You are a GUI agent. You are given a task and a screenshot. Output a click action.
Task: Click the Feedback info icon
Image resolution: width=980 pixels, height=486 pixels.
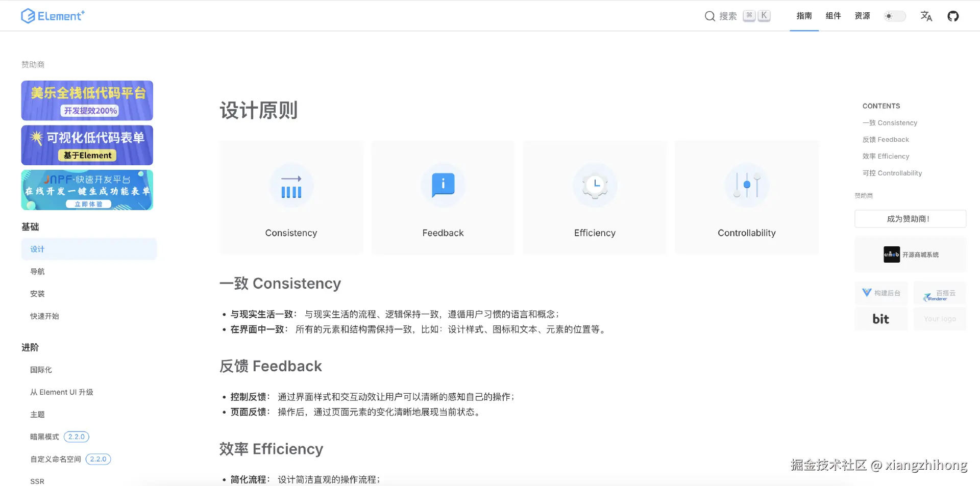(443, 185)
